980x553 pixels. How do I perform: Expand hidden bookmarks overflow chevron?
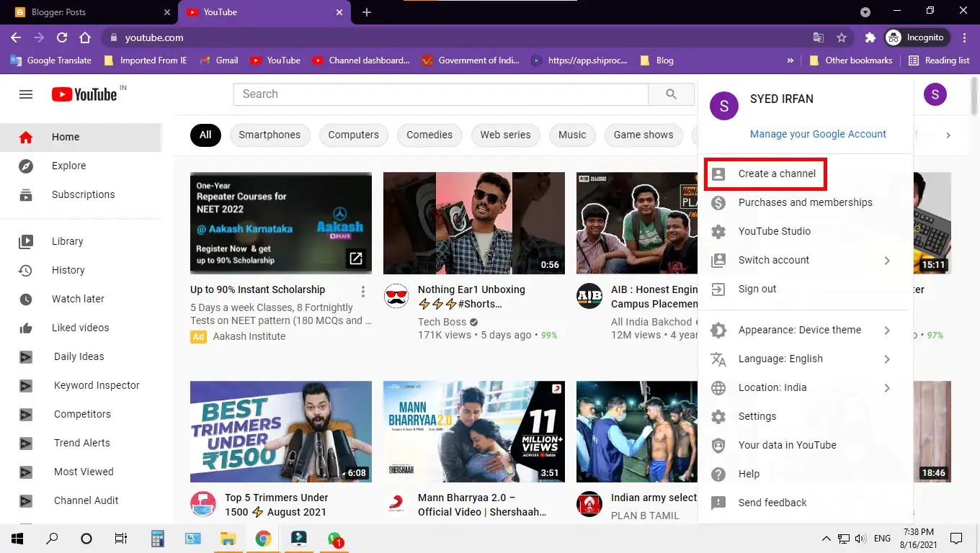point(790,60)
